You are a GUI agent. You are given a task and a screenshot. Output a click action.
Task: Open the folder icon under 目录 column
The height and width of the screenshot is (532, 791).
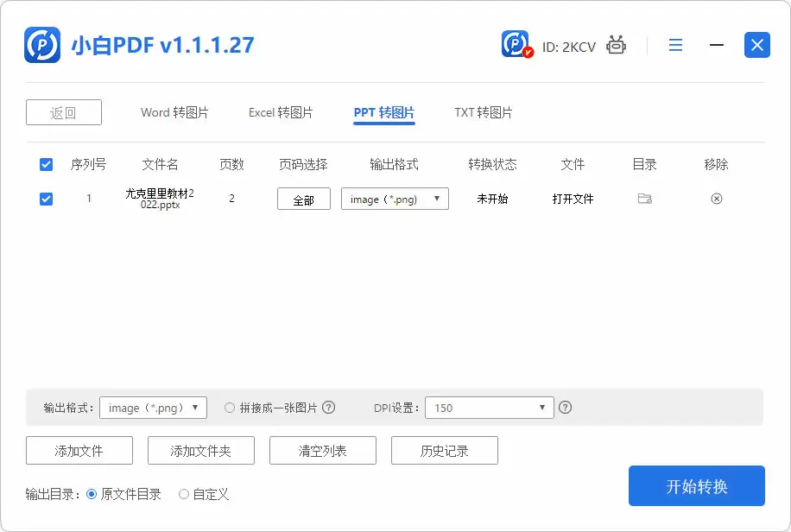click(644, 199)
